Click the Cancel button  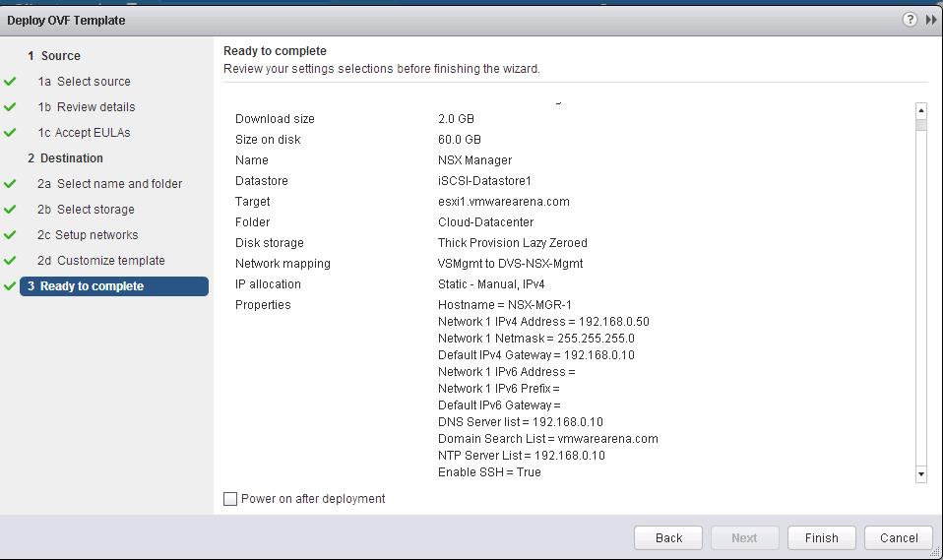click(x=899, y=537)
